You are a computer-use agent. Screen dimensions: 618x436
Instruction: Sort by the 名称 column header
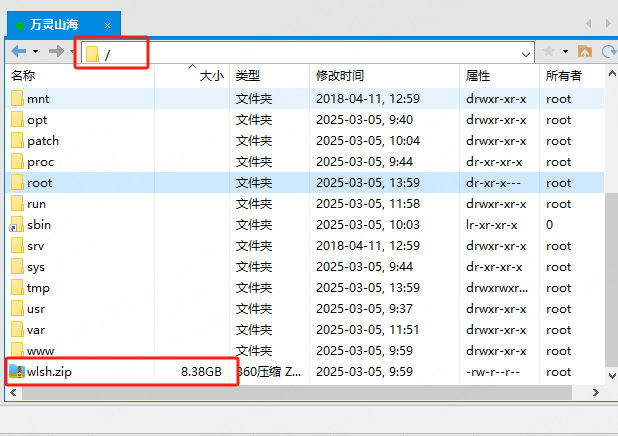(80, 75)
